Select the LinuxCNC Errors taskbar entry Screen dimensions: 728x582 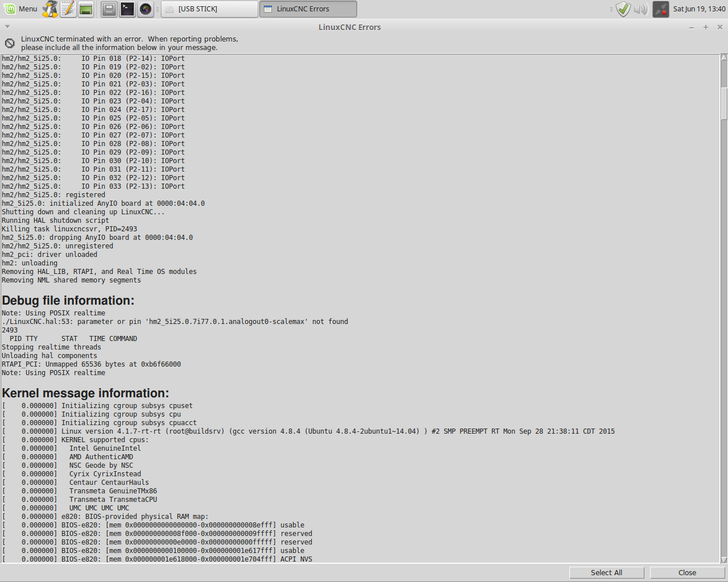[x=308, y=9]
